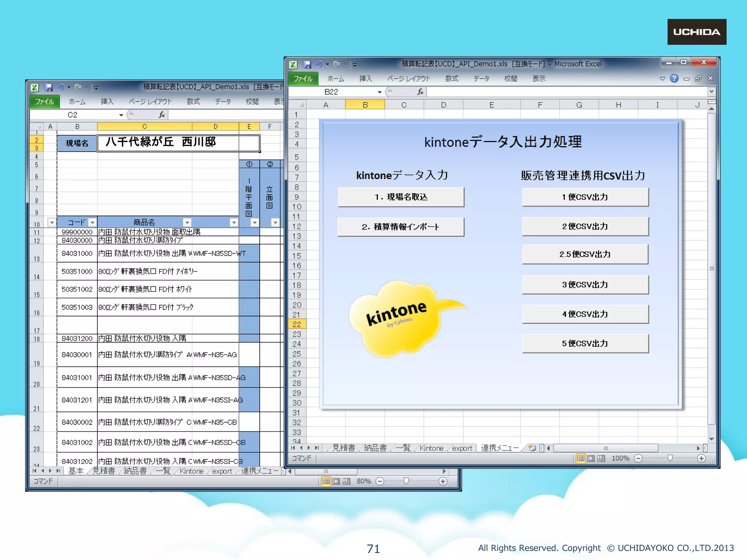Undo using quick access arrow in front window

[320, 64]
